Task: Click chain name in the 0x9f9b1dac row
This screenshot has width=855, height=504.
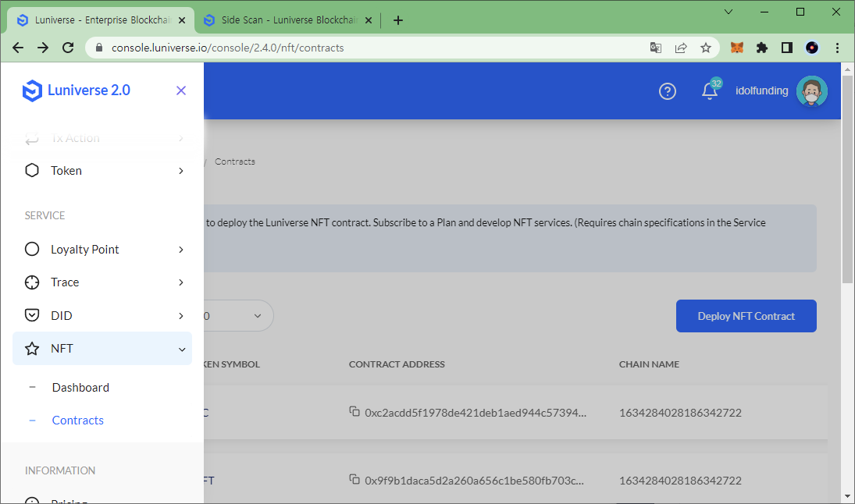Action: pos(680,481)
